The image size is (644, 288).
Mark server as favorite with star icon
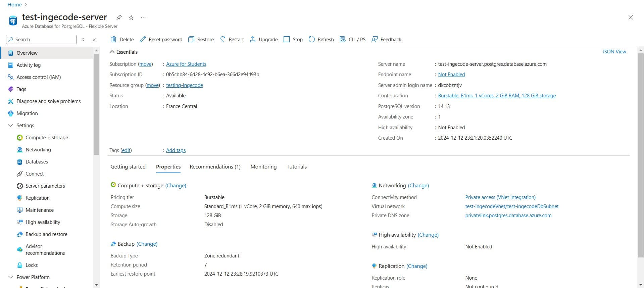[131, 17]
